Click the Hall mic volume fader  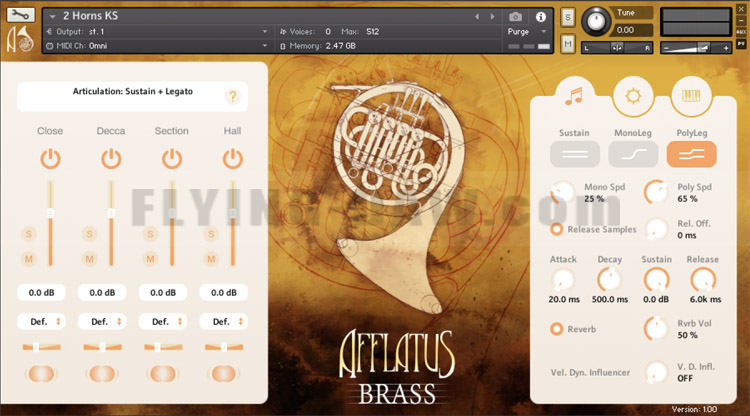(232, 213)
